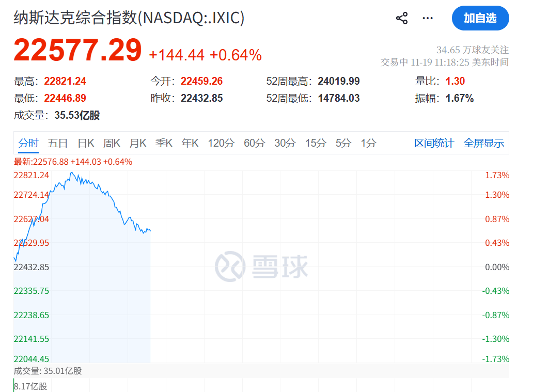Screen dimensions: 533x392
Task: Select the 月K monthly chart tab
Action: [x=137, y=143]
